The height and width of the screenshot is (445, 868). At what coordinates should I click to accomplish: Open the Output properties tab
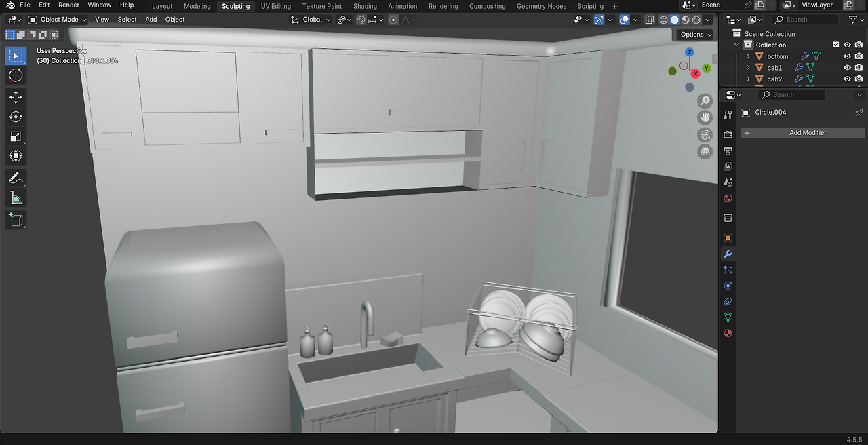tap(728, 150)
